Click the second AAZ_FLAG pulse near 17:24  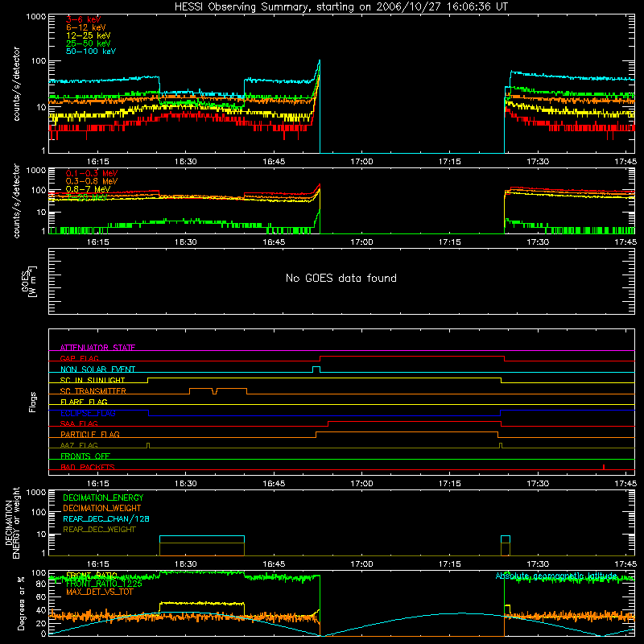(x=501, y=445)
